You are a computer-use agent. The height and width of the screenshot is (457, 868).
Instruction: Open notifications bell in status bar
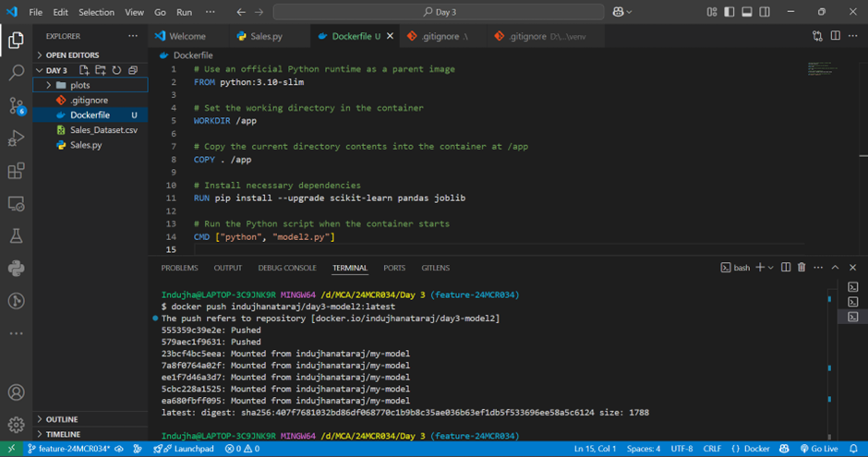tap(853, 449)
